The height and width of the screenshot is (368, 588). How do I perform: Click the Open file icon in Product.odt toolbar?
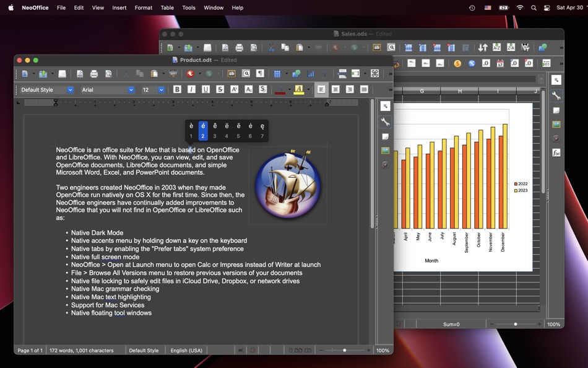[x=43, y=74]
